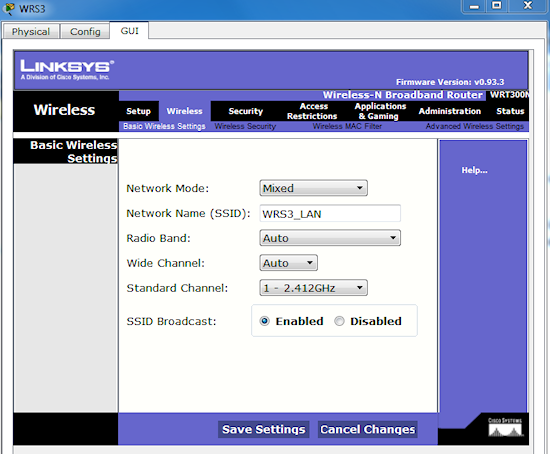Close the WRS3 window

528,6
